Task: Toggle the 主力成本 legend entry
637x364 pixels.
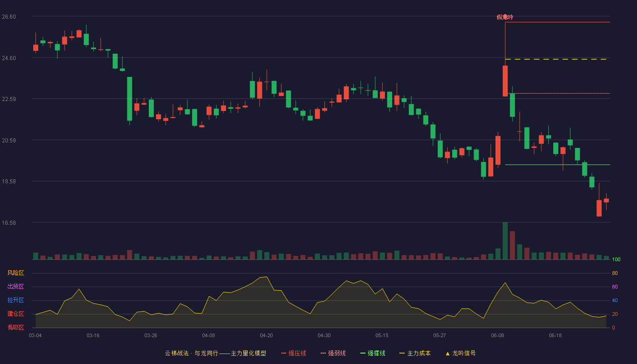Action: 415,353
